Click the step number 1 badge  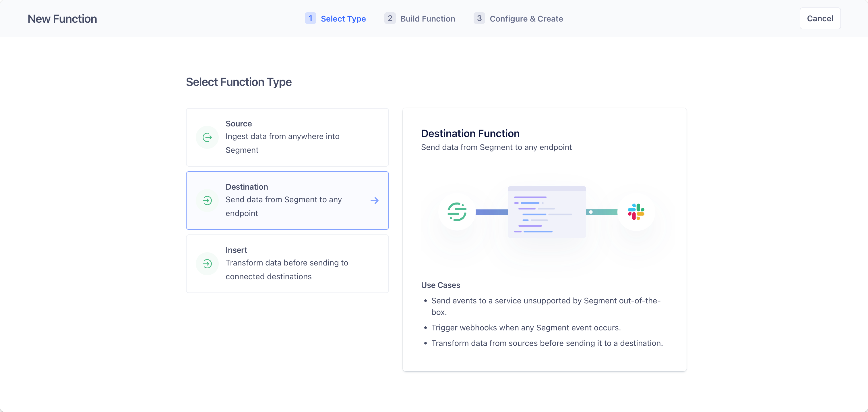(310, 18)
